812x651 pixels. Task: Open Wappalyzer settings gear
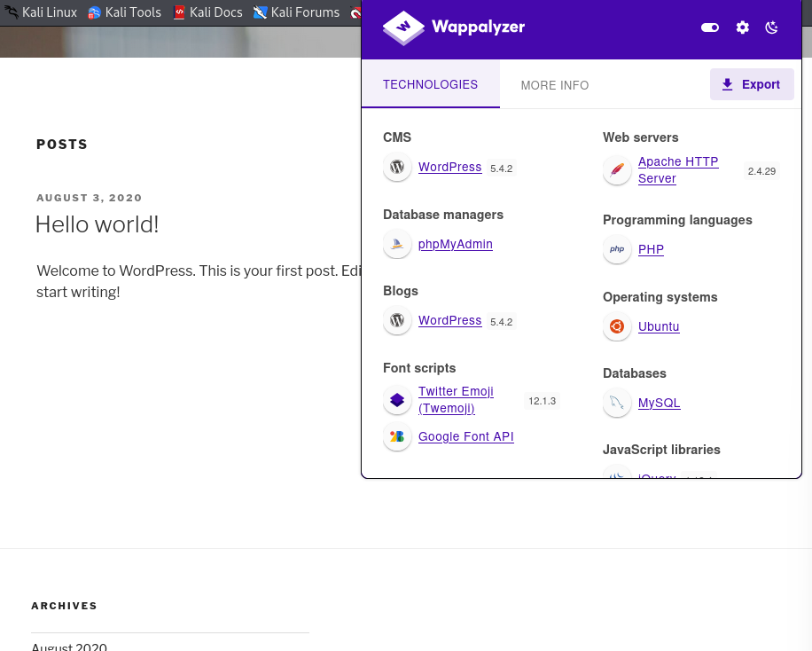tap(742, 27)
